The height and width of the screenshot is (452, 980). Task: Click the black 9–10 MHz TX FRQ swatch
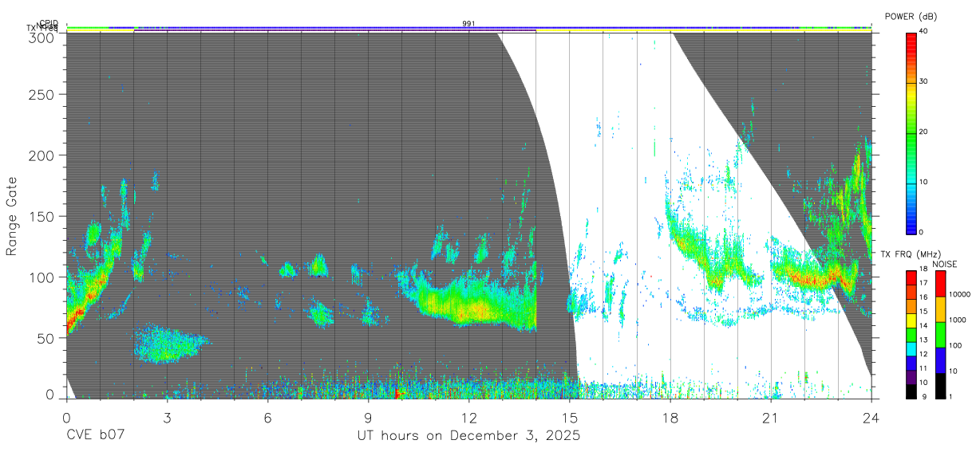(911, 391)
